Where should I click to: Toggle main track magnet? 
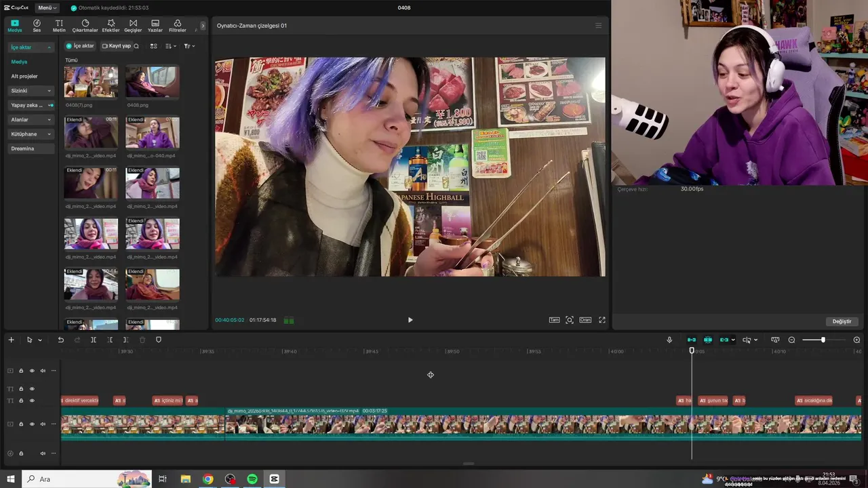coord(692,340)
